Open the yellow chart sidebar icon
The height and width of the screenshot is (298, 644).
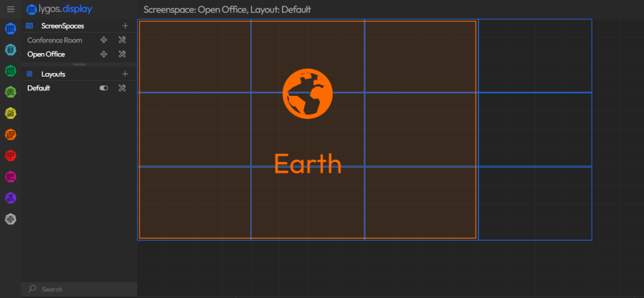tap(11, 113)
